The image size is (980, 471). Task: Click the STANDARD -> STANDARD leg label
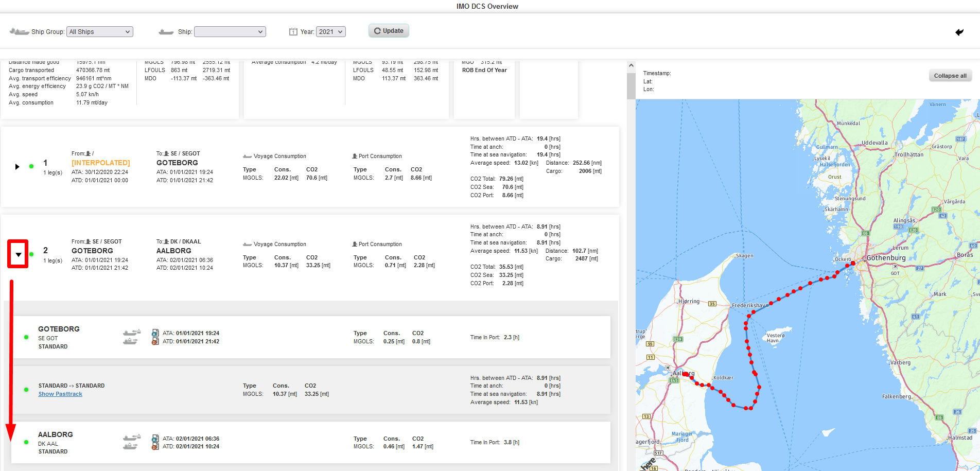[72, 386]
